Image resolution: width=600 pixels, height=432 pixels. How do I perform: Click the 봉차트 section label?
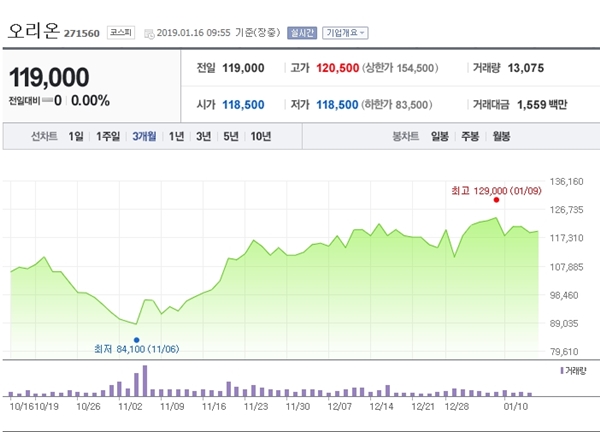coord(406,136)
